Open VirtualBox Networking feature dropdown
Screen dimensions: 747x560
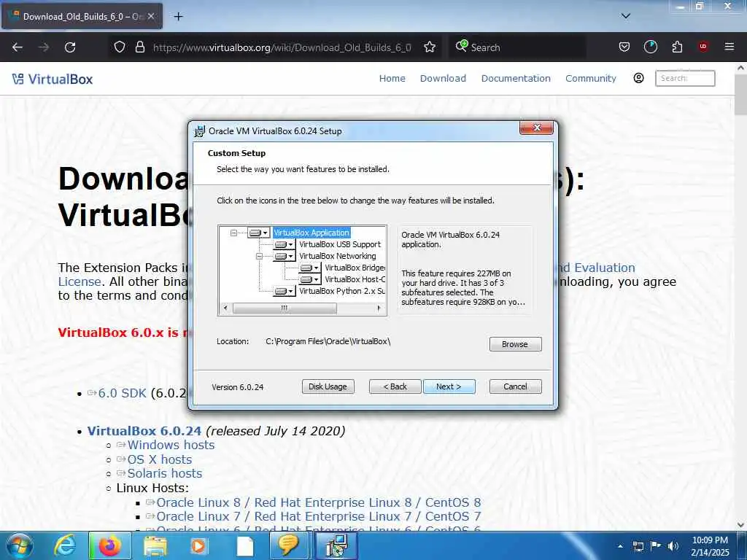[x=285, y=256]
